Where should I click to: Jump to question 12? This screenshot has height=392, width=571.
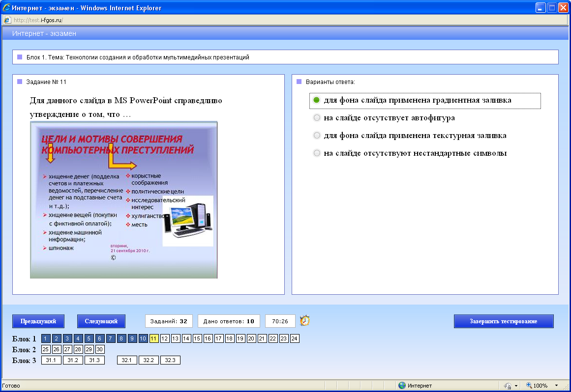(165, 338)
